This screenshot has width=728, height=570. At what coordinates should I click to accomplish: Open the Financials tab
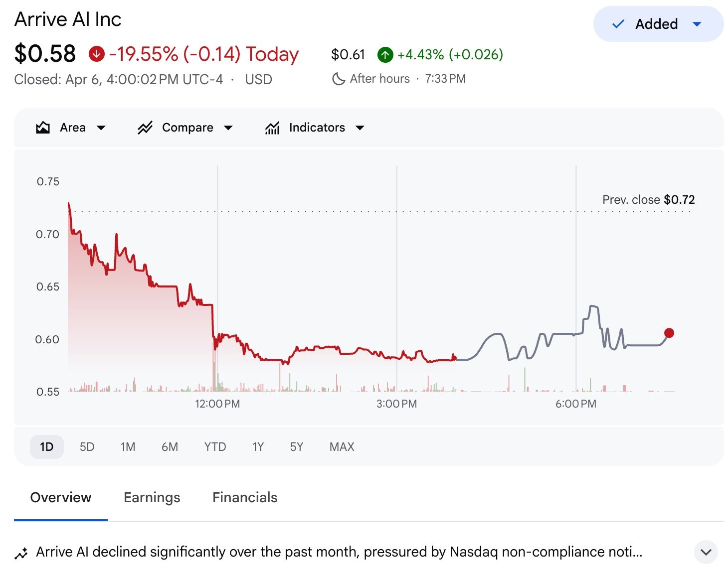(x=244, y=497)
